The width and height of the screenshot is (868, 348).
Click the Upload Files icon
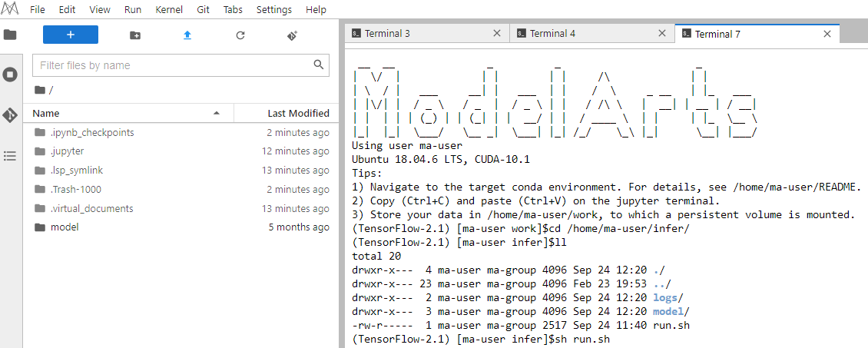(187, 35)
